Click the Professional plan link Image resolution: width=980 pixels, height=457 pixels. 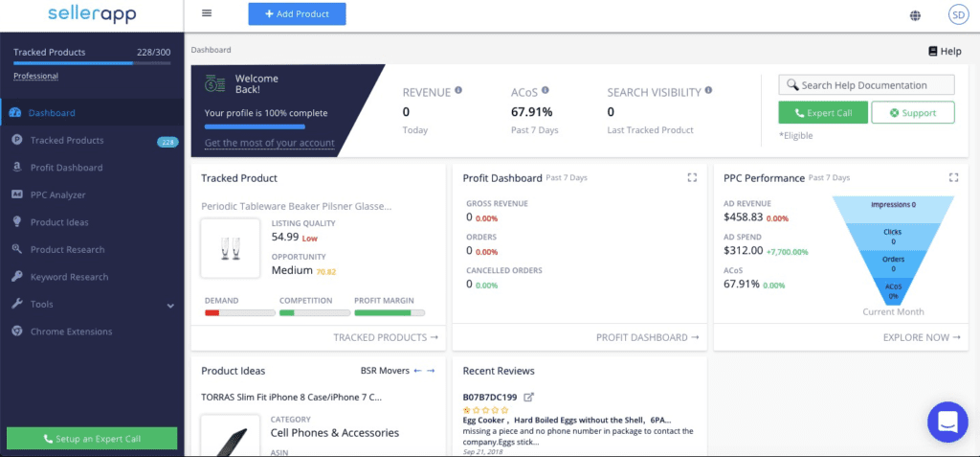[35, 76]
